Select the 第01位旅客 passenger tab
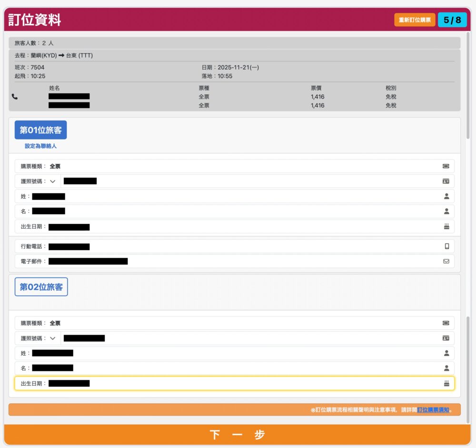The image size is (476, 448). (x=40, y=129)
